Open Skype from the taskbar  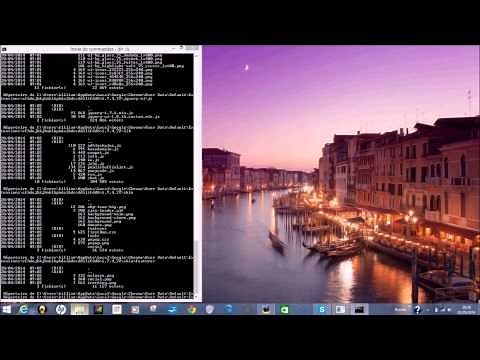[322, 309]
